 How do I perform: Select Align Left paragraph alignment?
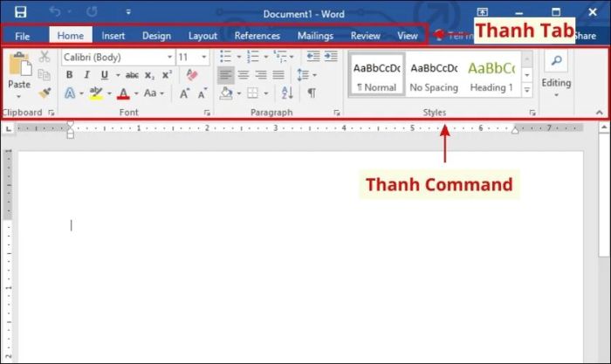(x=226, y=75)
